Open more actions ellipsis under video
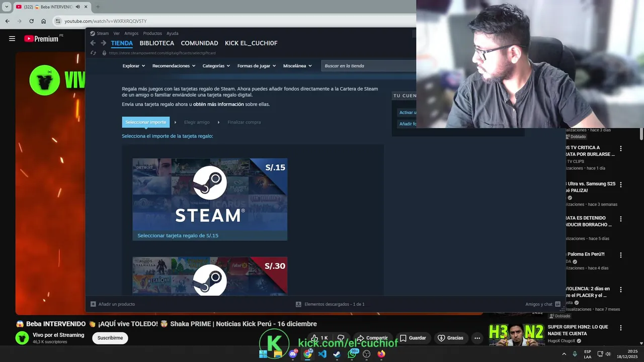 pyautogui.click(x=477, y=338)
